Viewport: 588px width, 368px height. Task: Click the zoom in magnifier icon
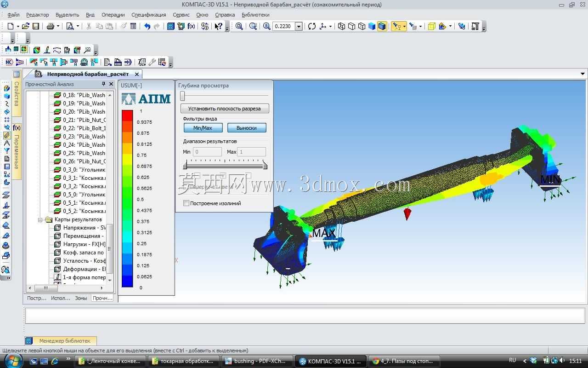pyautogui.click(x=267, y=26)
